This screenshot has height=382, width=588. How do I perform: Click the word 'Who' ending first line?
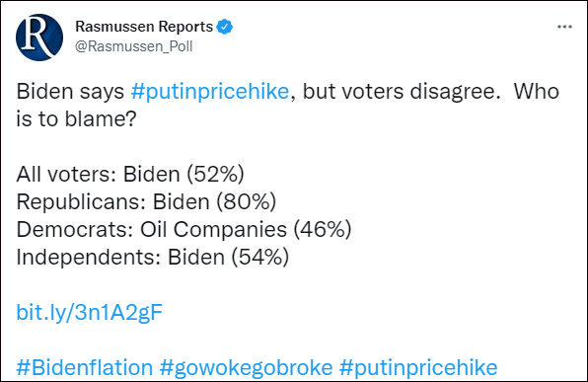point(537,92)
